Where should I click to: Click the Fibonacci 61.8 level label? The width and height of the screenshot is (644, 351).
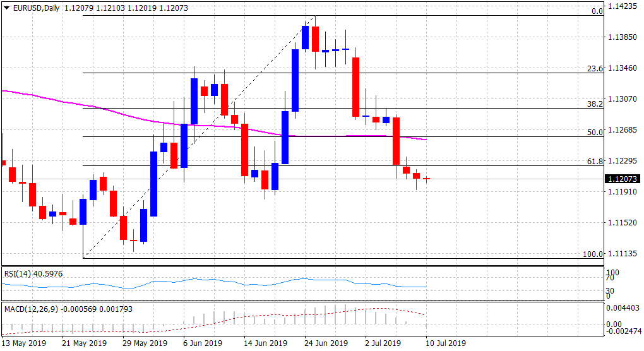coord(595,162)
